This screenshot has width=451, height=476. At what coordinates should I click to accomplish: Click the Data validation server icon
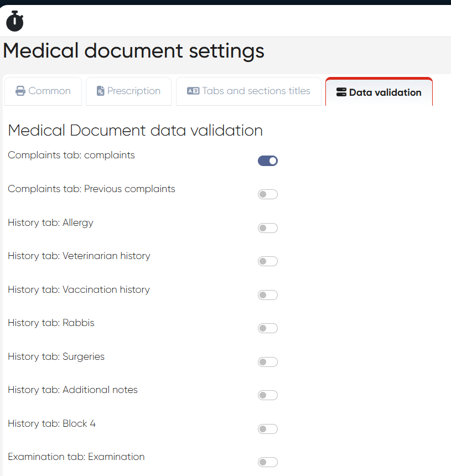pyautogui.click(x=341, y=92)
